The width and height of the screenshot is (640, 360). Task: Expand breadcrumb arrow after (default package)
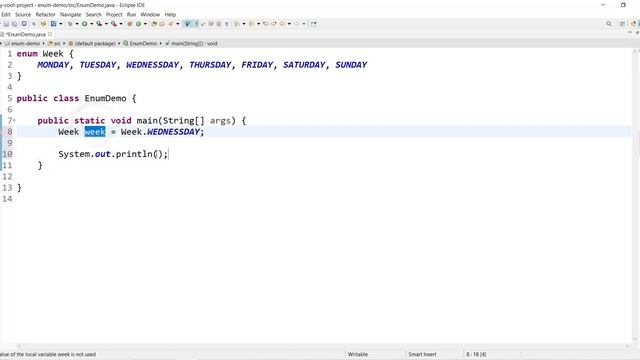click(119, 43)
